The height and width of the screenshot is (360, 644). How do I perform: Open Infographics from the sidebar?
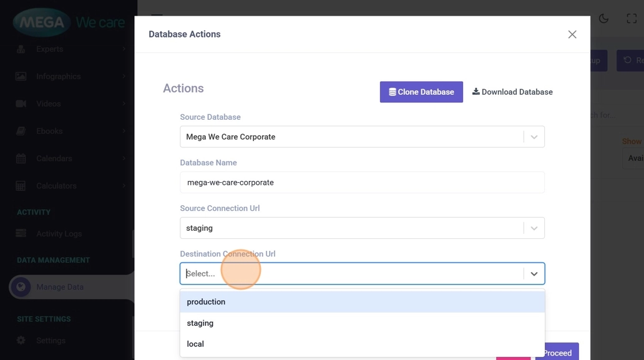59,76
